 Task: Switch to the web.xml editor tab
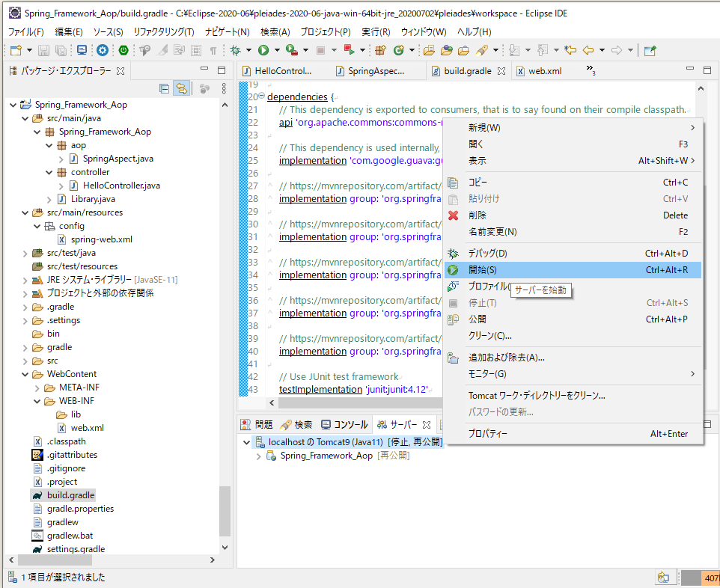pyautogui.click(x=540, y=70)
